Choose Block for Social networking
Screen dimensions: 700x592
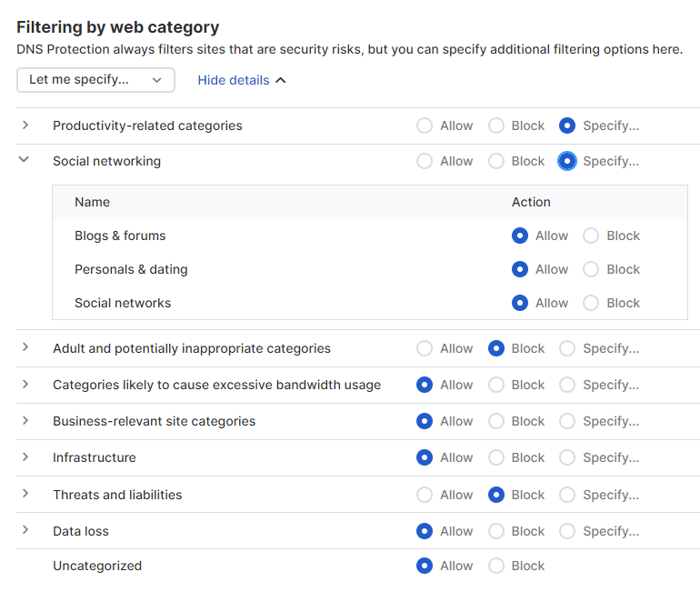pyautogui.click(x=496, y=161)
